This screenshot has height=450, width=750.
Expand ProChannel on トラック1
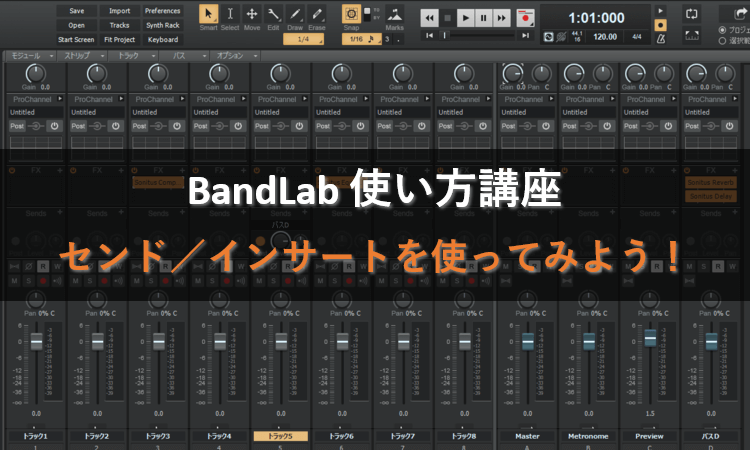[x=60, y=99]
